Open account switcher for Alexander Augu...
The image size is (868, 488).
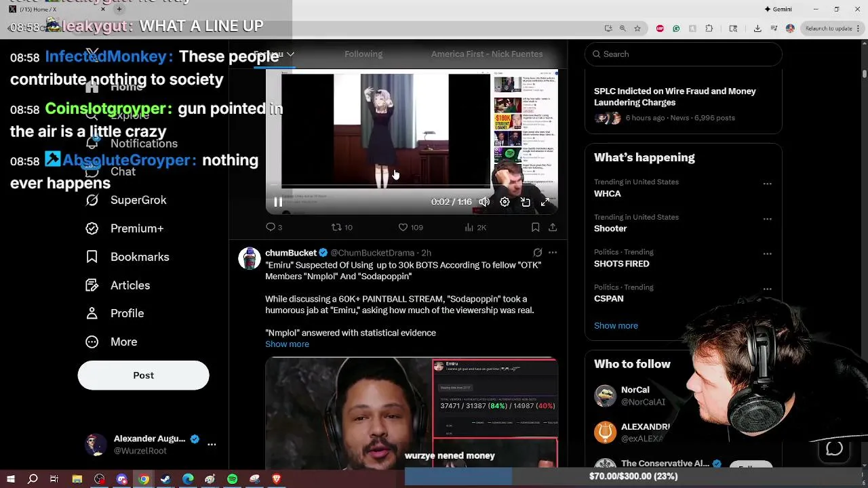(150, 445)
